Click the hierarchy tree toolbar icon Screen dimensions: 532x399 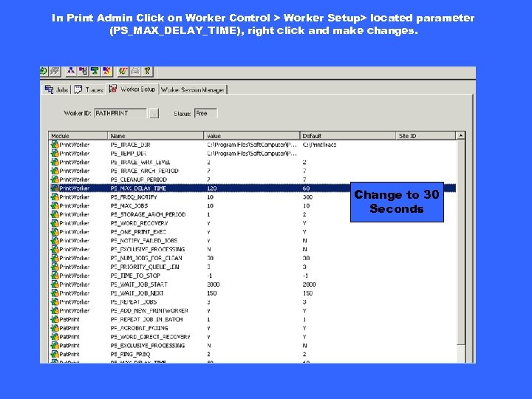point(71,71)
